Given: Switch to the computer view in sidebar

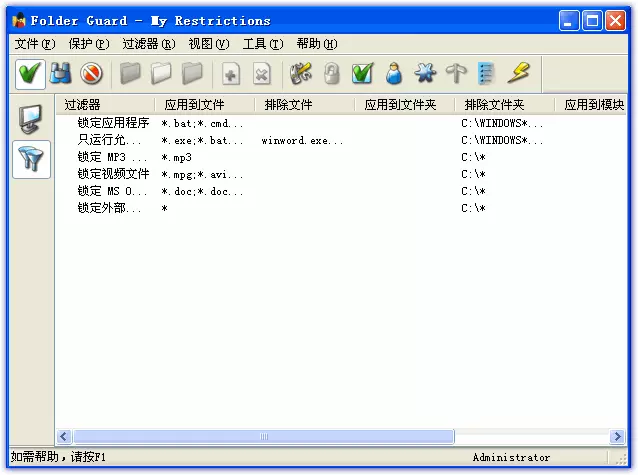Looking at the screenshot, I should pos(31,119).
